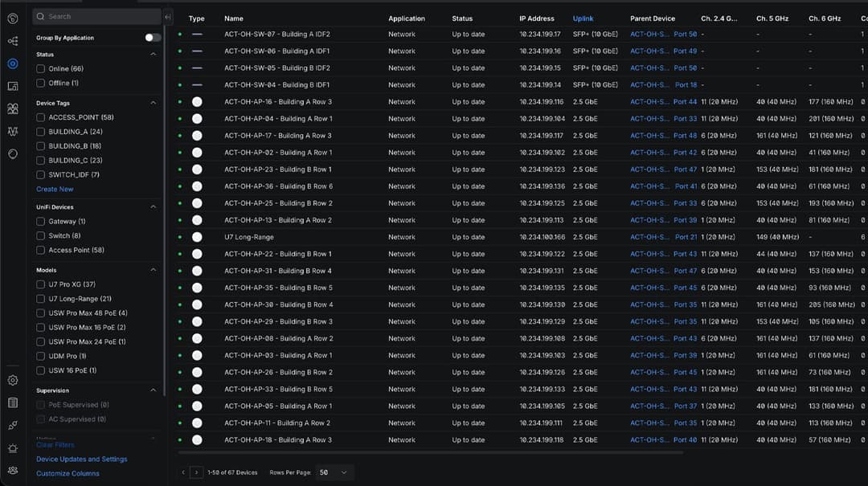868x486 pixels.
Task: Sort the table by IP Address column
Action: [x=536, y=18]
